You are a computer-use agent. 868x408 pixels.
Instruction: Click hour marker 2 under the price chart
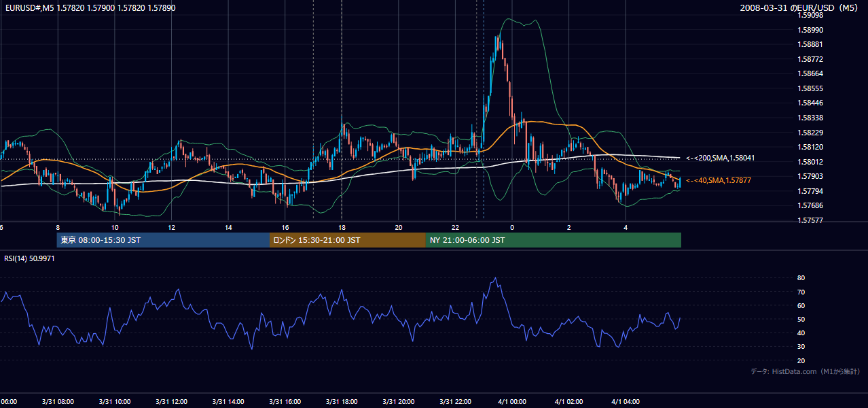[x=569, y=227]
